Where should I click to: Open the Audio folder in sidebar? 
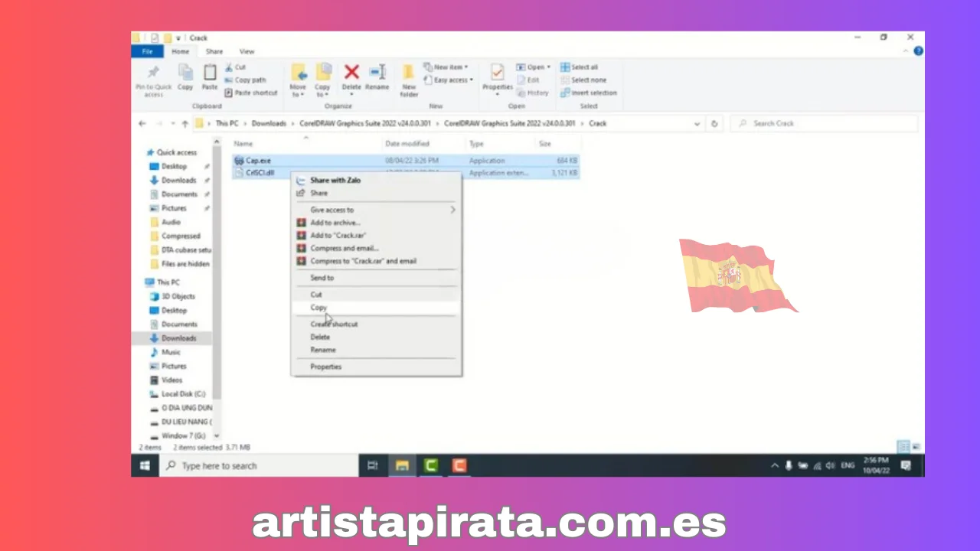pos(171,222)
